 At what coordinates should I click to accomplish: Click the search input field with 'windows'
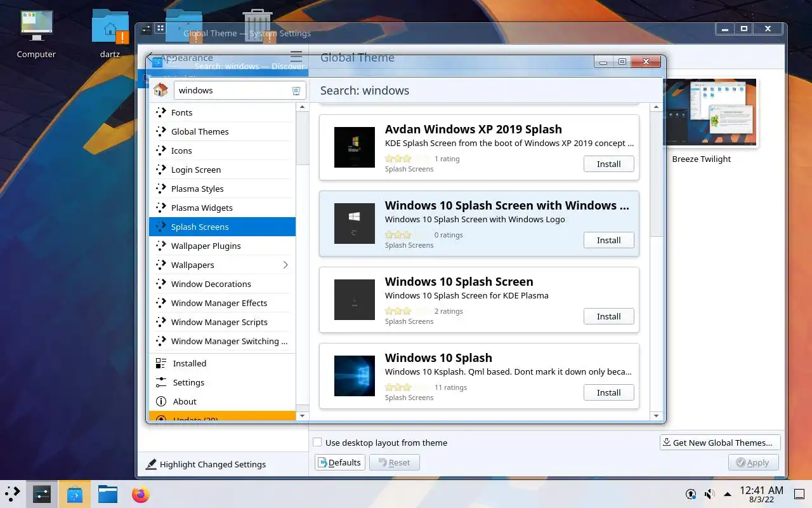coord(240,90)
